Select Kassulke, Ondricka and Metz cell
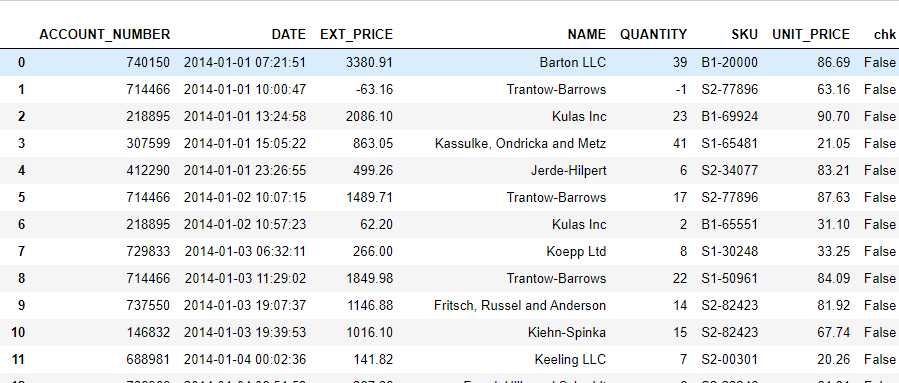This screenshot has height=383, width=899. 521,143
